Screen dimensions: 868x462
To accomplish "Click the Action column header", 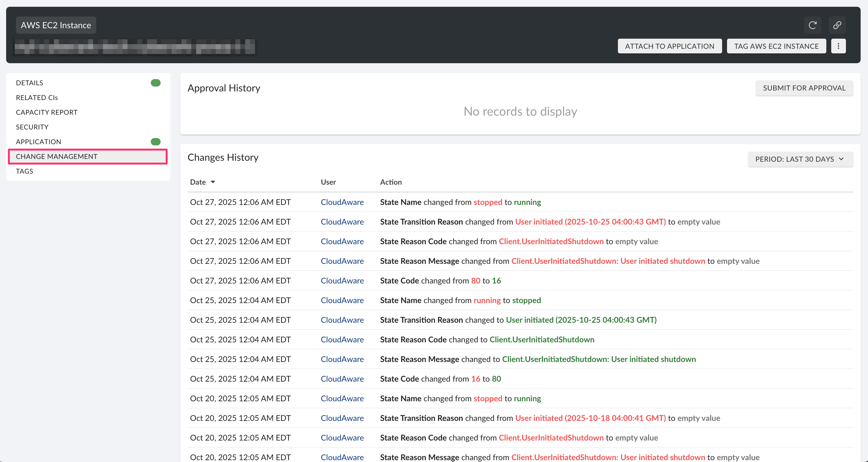I will (390, 182).
